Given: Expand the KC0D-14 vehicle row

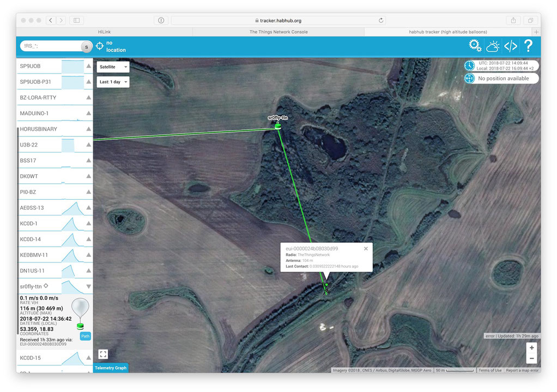Looking at the screenshot, I should point(88,239).
